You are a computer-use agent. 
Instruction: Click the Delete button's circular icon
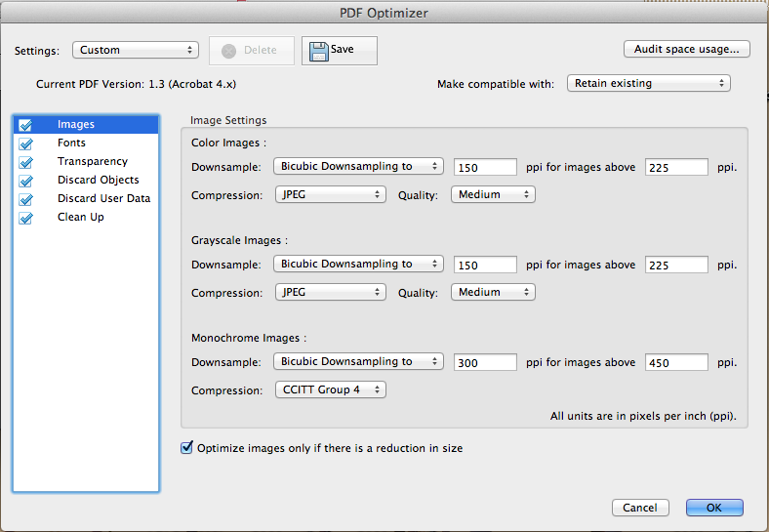pyautogui.click(x=229, y=51)
